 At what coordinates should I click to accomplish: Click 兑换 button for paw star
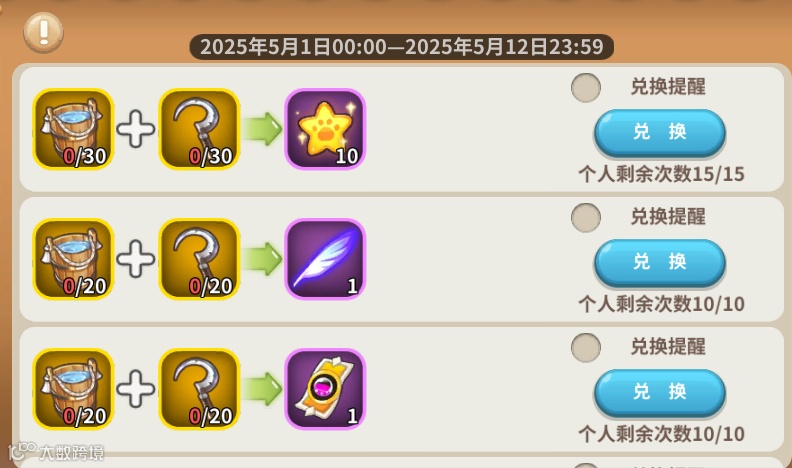tap(660, 133)
